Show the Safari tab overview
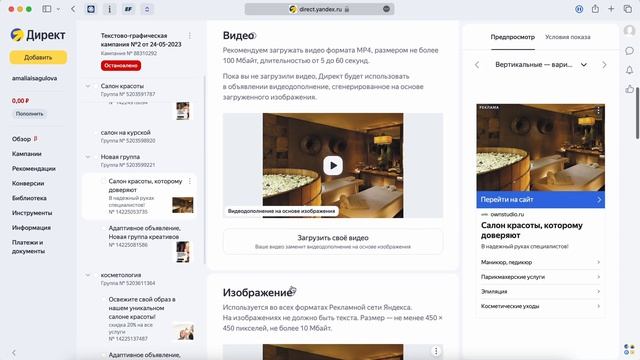Screen dimensions: 640x360 point(628,9)
